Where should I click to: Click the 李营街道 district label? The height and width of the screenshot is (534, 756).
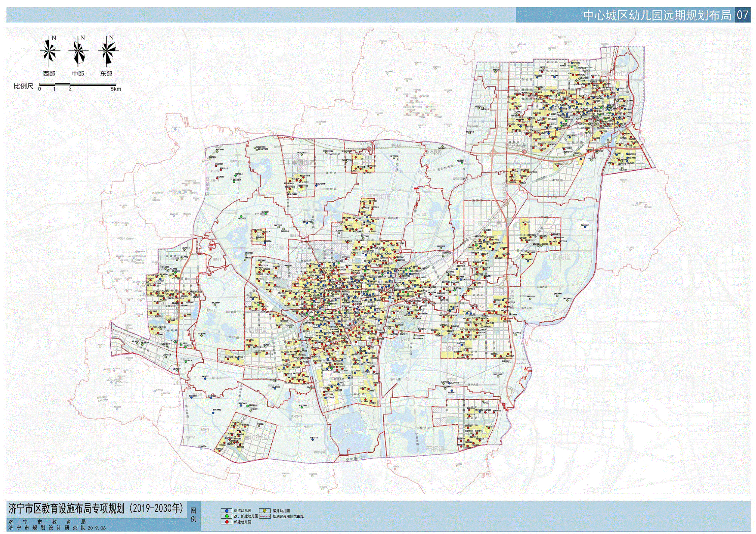point(379,197)
